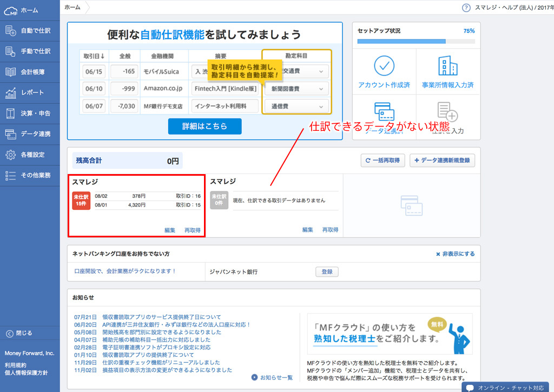Viewport: 554px width, 392px height.
Task: Click the レポート chart icon
Action: [x=11, y=92]
